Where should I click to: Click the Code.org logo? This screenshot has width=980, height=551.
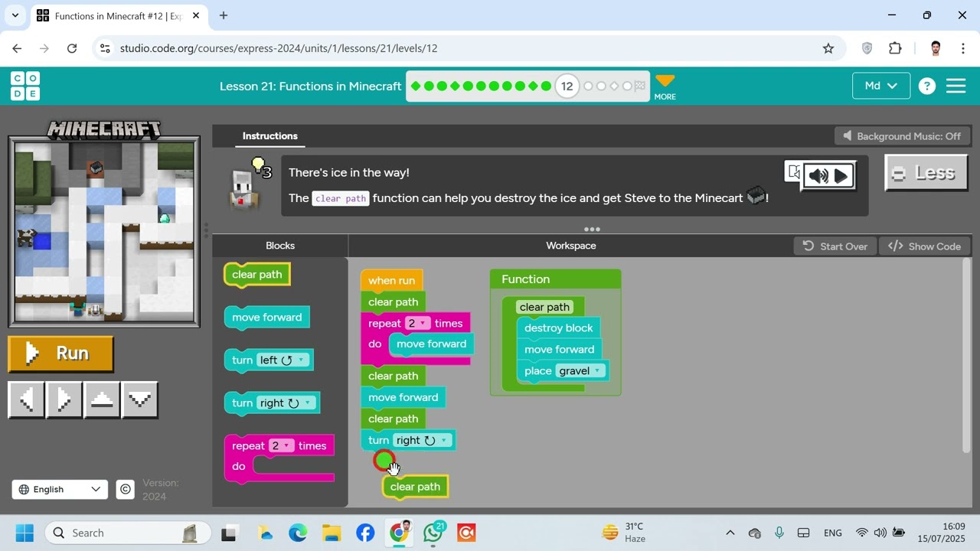pos(24,86)
